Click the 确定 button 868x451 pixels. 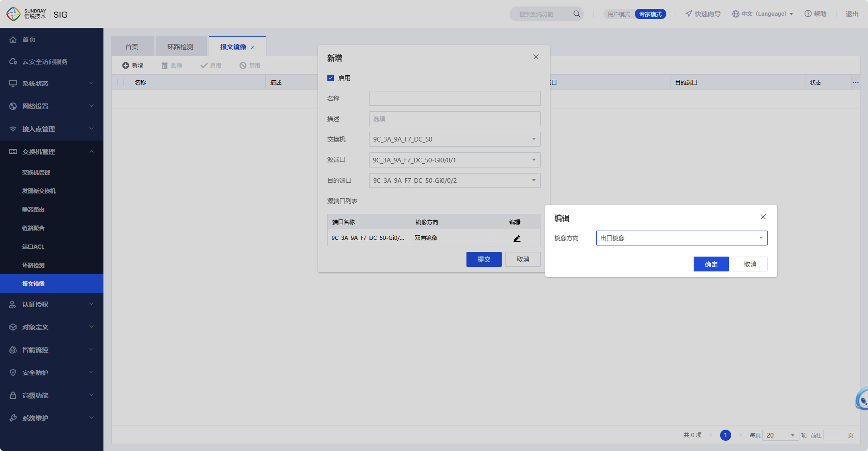pyautogui.click(x=711, y=264)
